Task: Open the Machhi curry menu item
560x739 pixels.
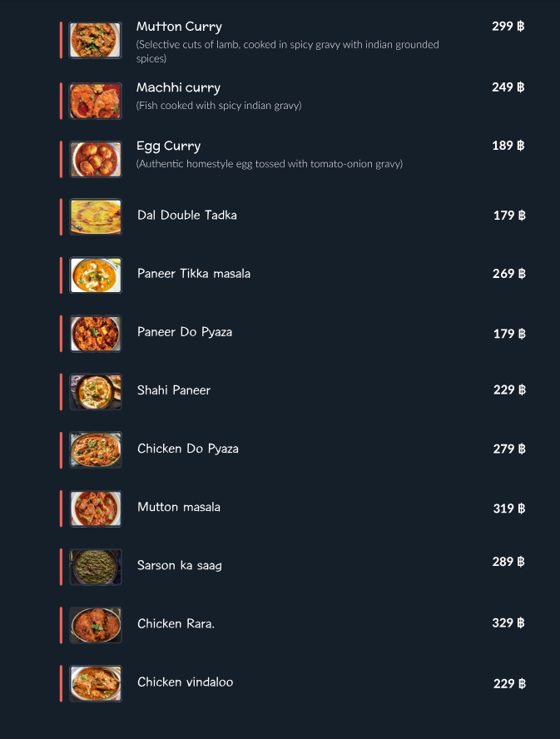Action: click(x=178, y=87)
